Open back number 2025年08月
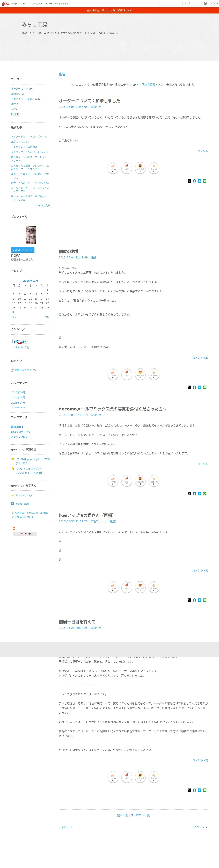 click(18, 398)
